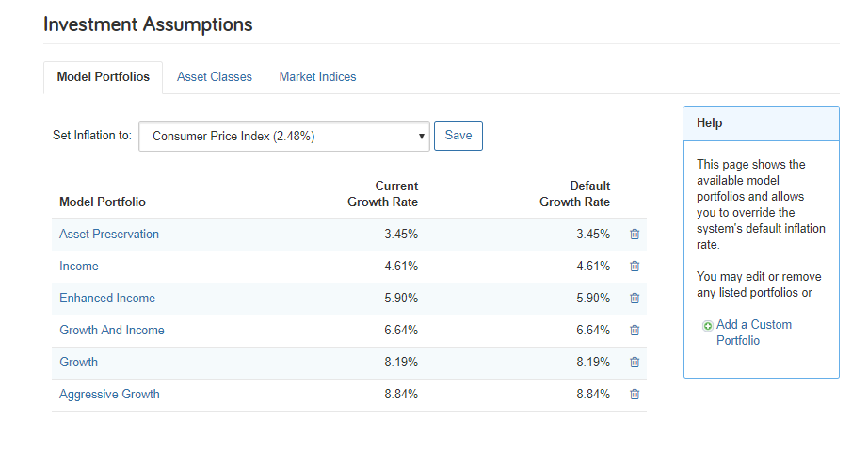Save the inflation setting
The width and height of the screenshot is (868, 453).
coord(458,136)
